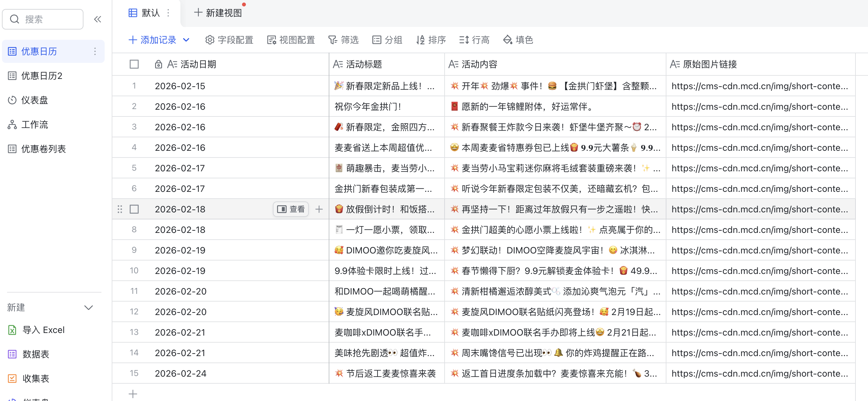Click the 筛选 filter funnel icon
The height and width of the screenshot is (401, 868).
pos(333,40)
